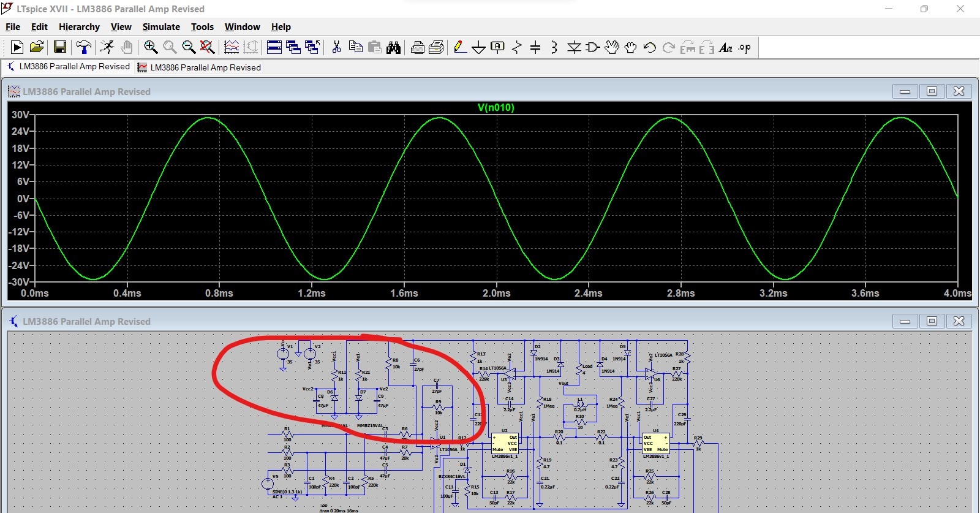Open the Help menu
Screen dimensions: 980x513
[281, 27]
